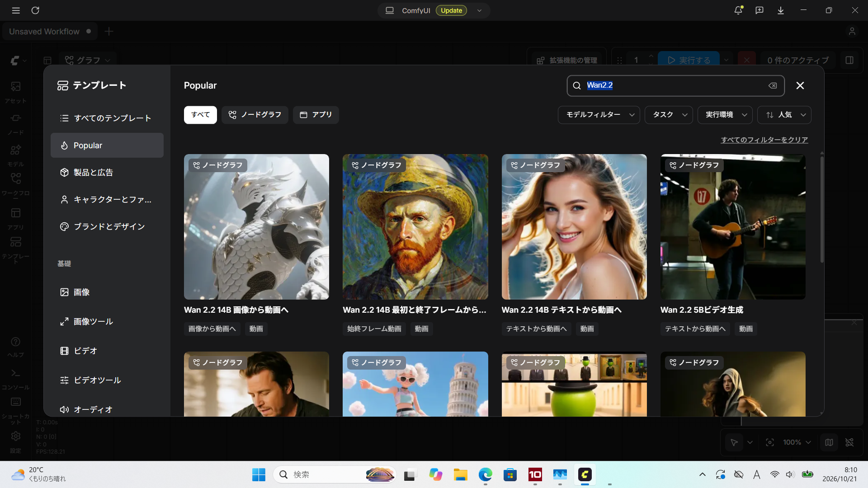868x488 pixels.
Task: Open the アセット sidebar panel
Action: 16,92
